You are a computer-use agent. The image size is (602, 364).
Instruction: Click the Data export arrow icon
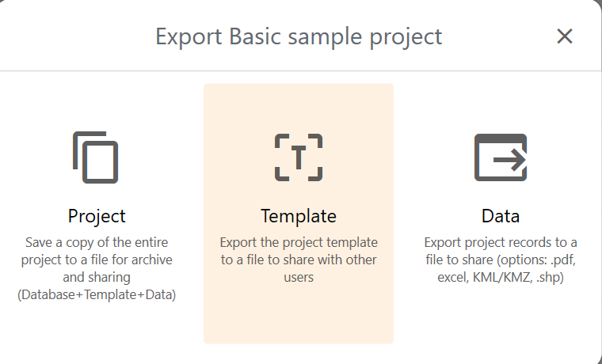tap(501, 157)
